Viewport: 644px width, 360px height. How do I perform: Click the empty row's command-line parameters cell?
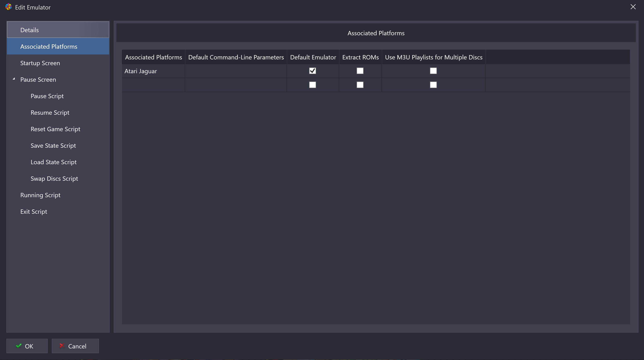point(236,85)
